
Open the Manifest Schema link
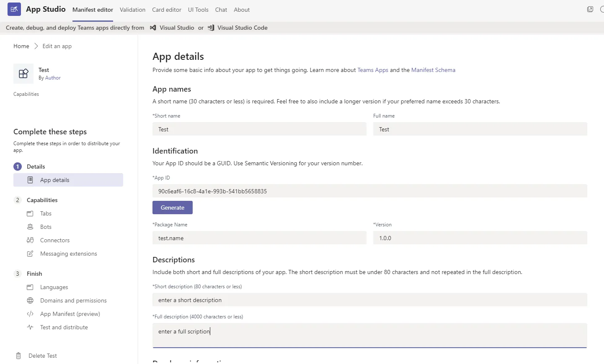click(x=433, y=70)
